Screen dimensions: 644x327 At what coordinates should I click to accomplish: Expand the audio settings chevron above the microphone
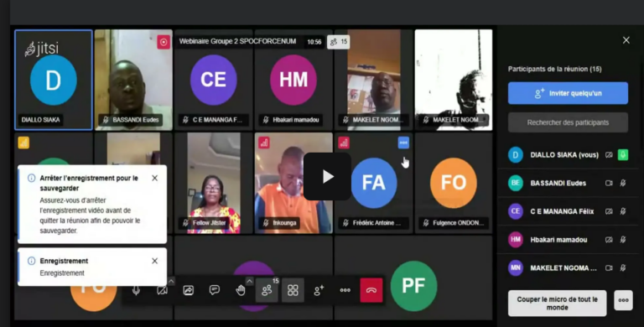(171, 281)
